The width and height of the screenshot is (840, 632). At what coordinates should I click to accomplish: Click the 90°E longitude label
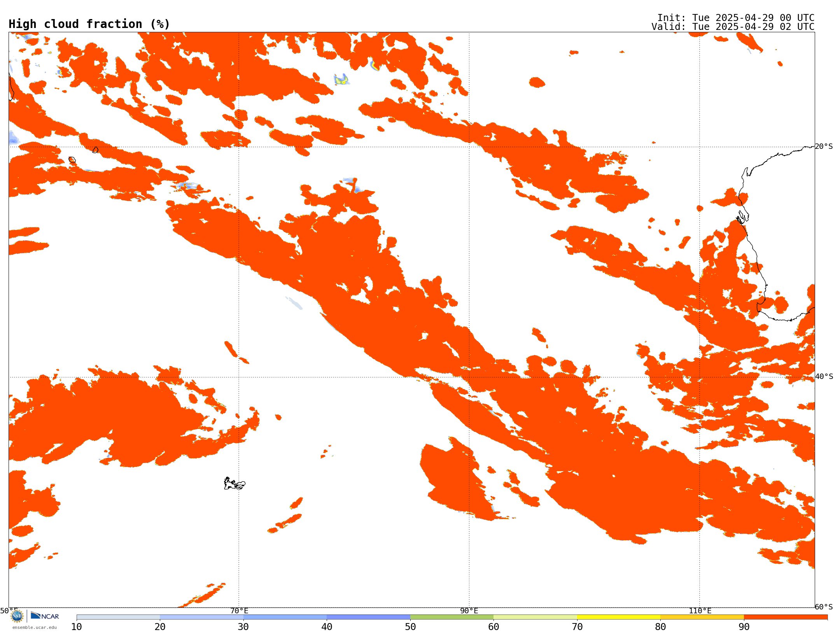click(469, 611)
